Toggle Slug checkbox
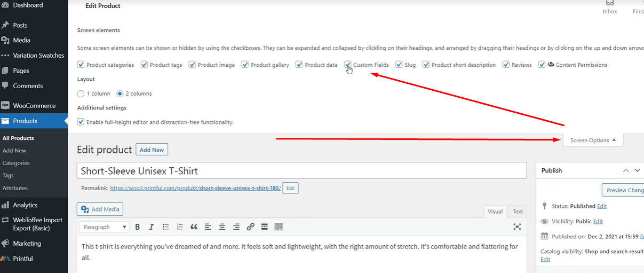Screen dimensions: 644x273 (399, 65)
